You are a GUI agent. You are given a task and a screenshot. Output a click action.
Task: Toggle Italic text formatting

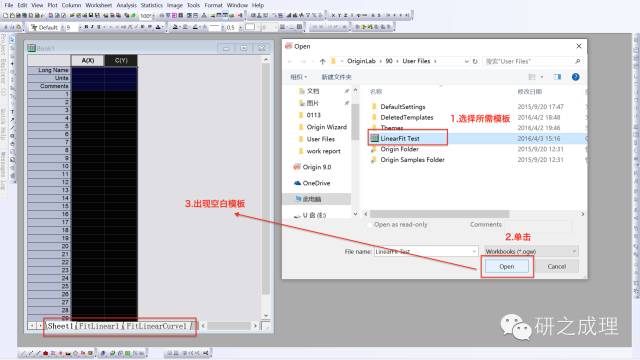(x=92, y=27)
